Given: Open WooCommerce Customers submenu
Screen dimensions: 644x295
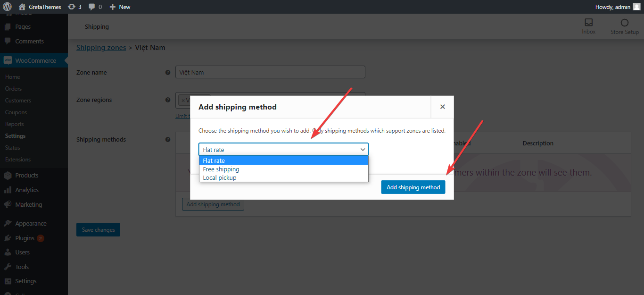Looking at the screenshot, I should pyautogui.click(x=18, y=101).
